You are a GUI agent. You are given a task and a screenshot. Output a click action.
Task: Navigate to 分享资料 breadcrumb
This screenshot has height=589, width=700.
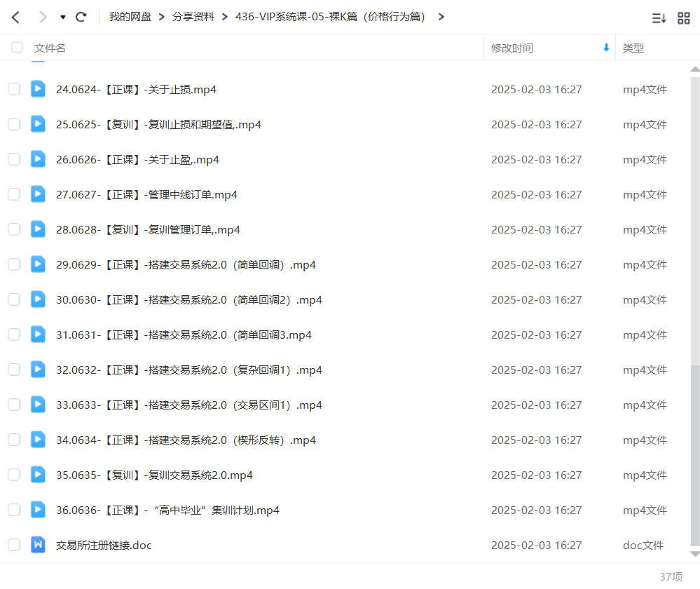(x=193, y=17)
